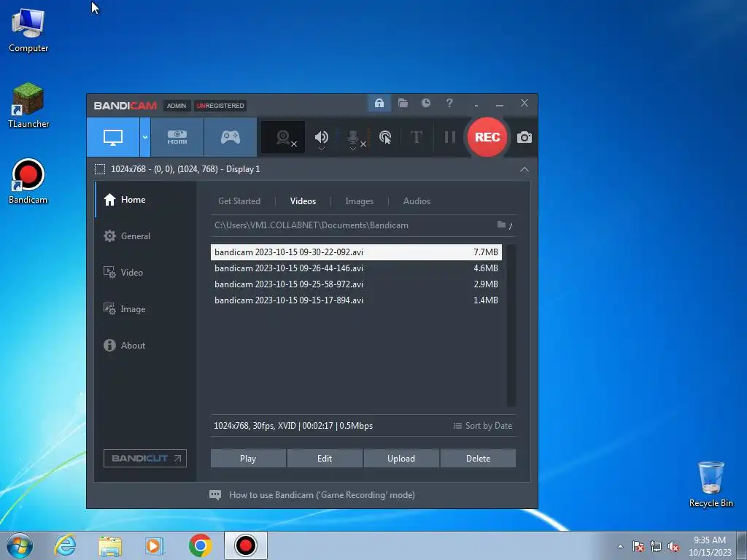Switch to Game Recording mode gamepad icon
Image resolution: width=747 pixels, height=560 pixels.
tap(231, 137)
